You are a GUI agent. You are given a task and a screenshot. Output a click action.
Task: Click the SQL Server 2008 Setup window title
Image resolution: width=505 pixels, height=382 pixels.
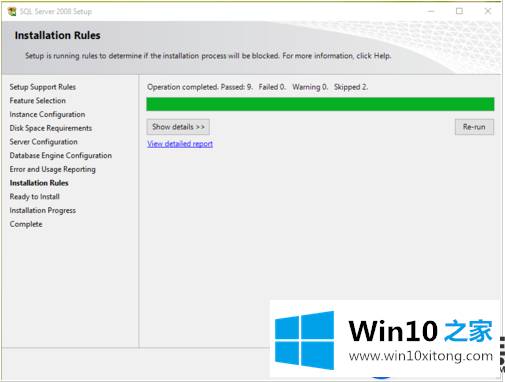tap(56, 12)
